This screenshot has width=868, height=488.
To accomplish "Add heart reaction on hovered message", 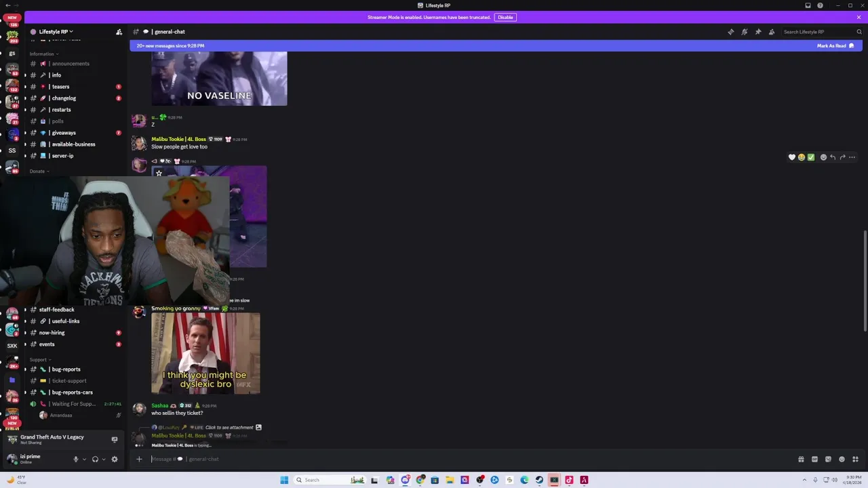I will [791, 157].
